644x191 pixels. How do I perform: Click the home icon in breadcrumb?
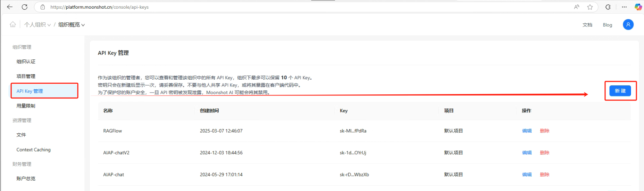coord(13,25)
